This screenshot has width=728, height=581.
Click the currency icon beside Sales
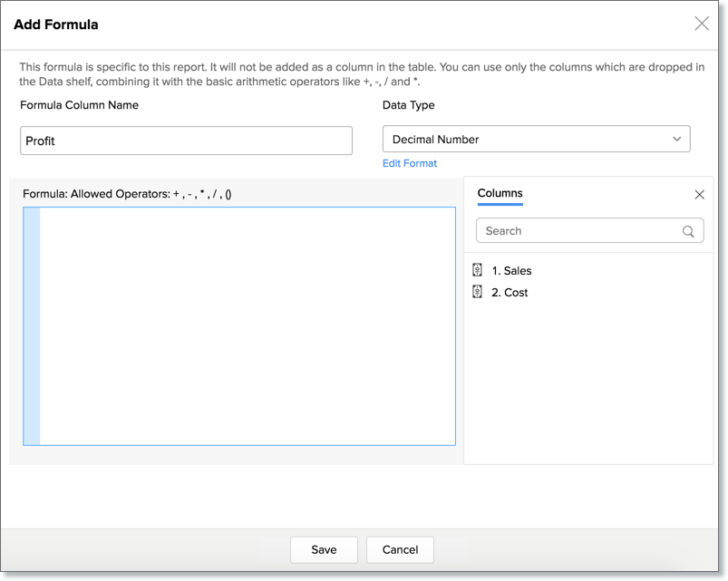[478, 269]
